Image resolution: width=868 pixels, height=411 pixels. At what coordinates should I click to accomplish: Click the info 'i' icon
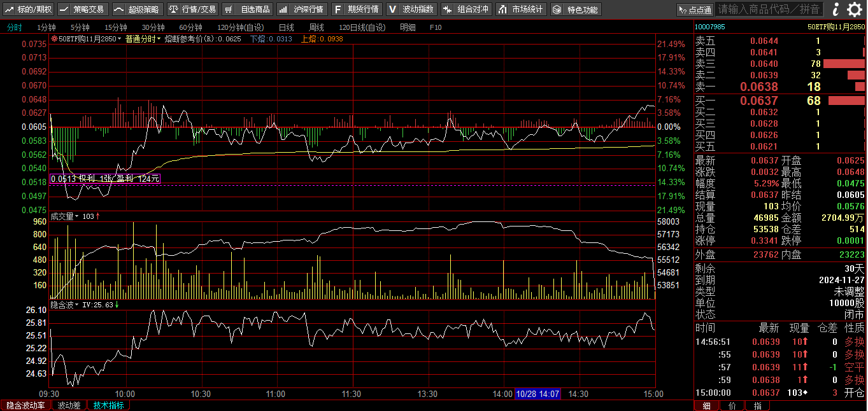pos(836,9)
